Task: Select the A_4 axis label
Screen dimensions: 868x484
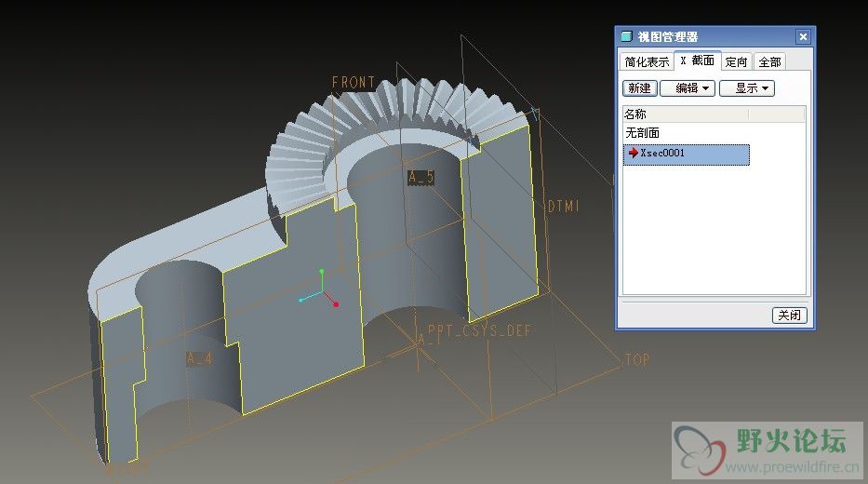Action: coord(199,358)
